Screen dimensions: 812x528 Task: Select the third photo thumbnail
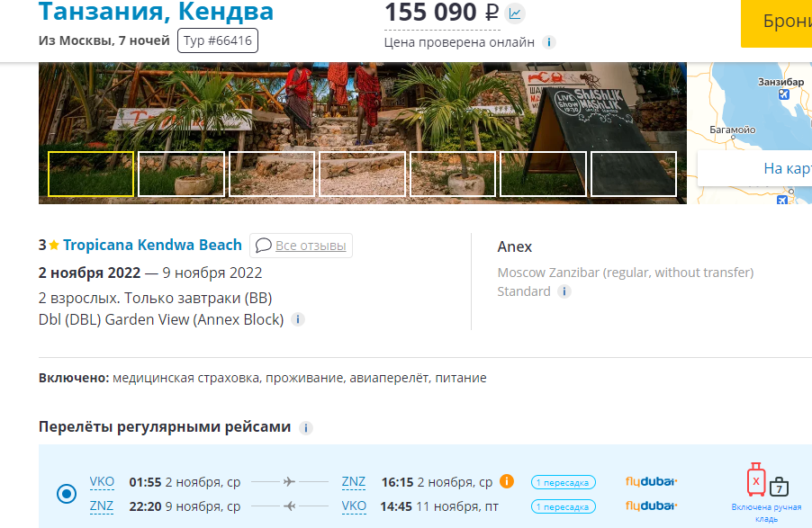coord(272,174)
